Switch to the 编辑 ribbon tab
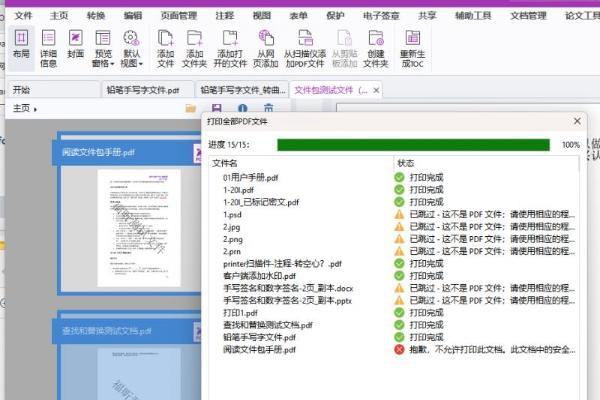The width and height of the screenshot is (600, 400). click(x=133, y=16)
